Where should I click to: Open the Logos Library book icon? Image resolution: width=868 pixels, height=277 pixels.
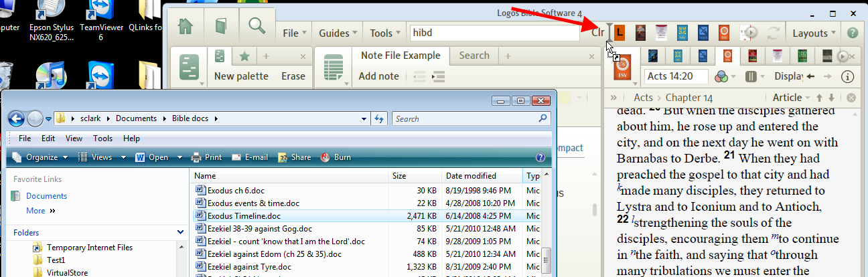coord(220,27)
